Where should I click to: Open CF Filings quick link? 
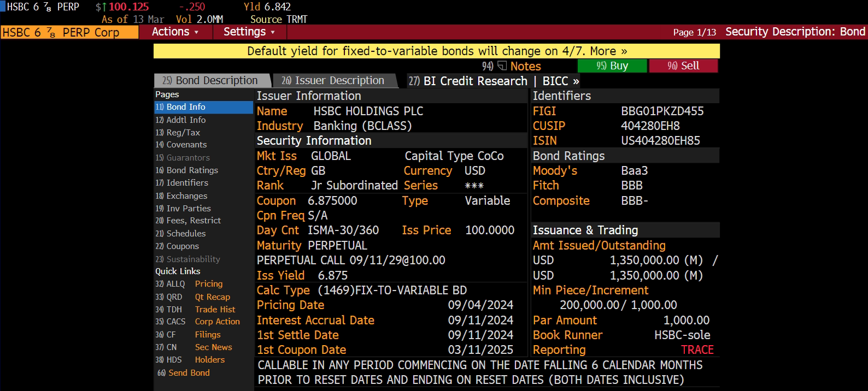pos(188,334)
